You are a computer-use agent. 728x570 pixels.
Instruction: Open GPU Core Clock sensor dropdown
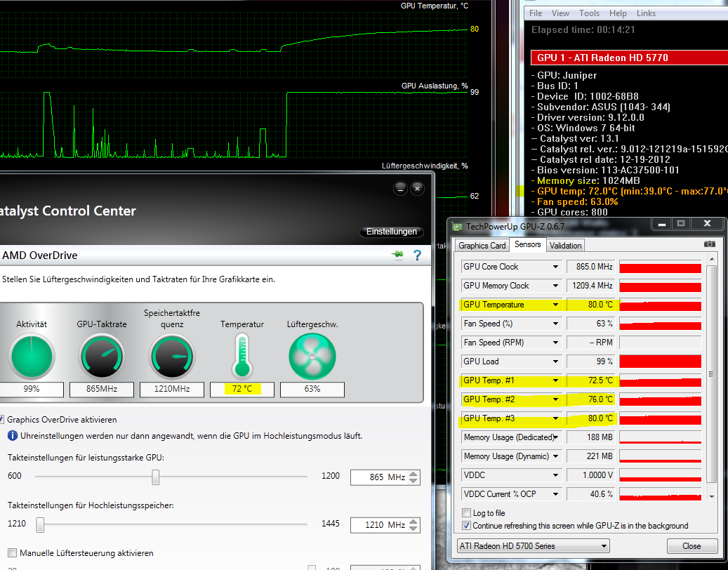(555, 267)
